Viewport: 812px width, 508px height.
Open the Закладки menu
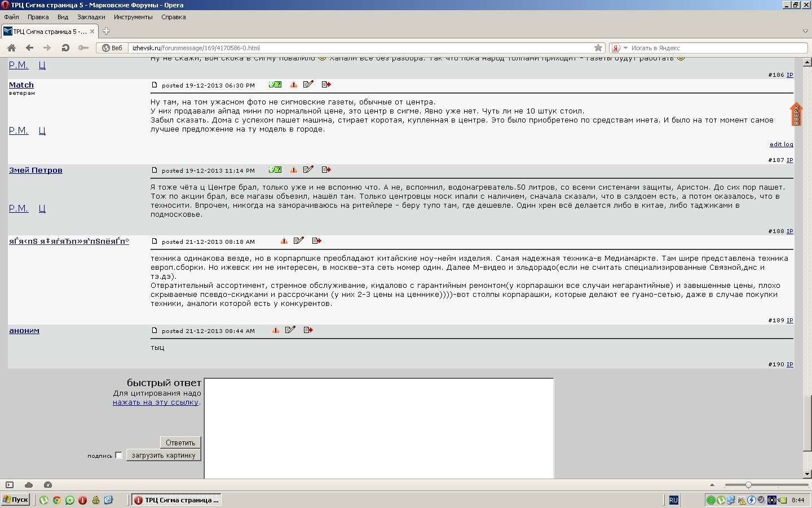point(91,17)
